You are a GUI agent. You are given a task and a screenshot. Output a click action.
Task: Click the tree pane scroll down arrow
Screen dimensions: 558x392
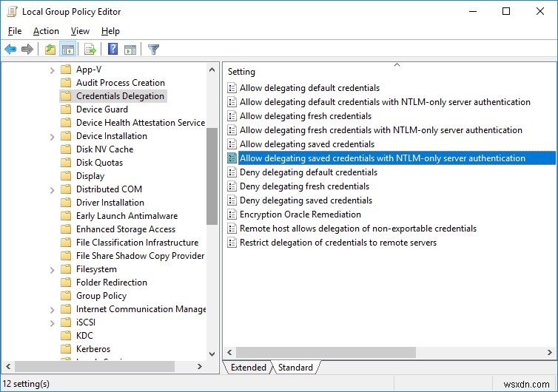212,354
